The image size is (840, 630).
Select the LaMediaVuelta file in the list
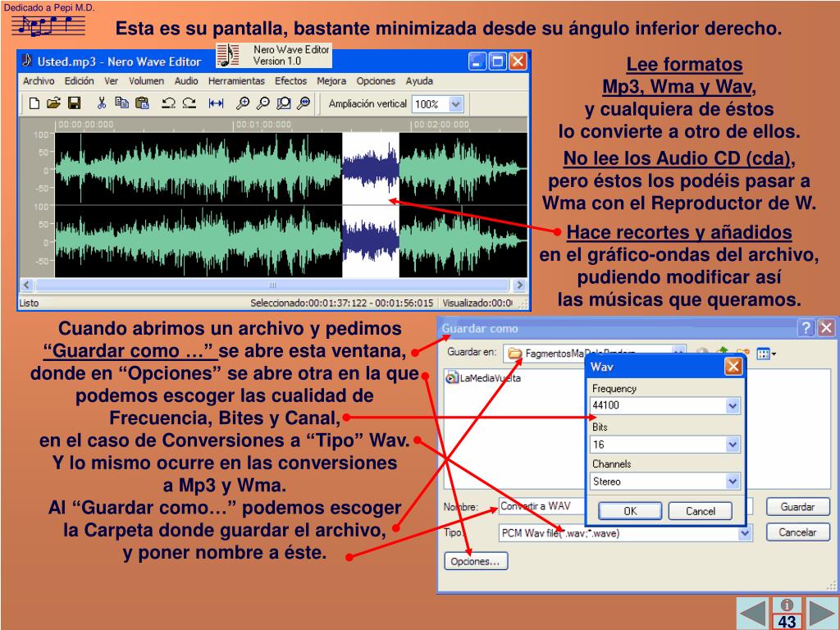point(483,377)
